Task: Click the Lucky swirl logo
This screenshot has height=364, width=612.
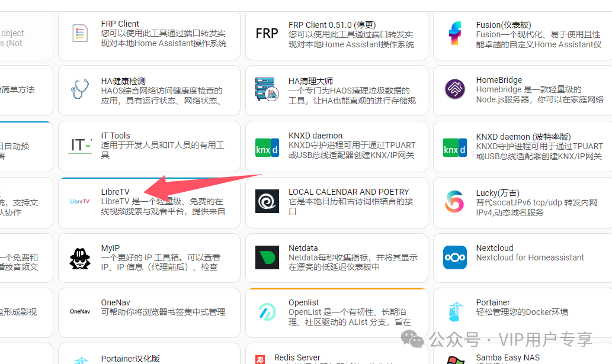Action: click(x=455, y=201)
